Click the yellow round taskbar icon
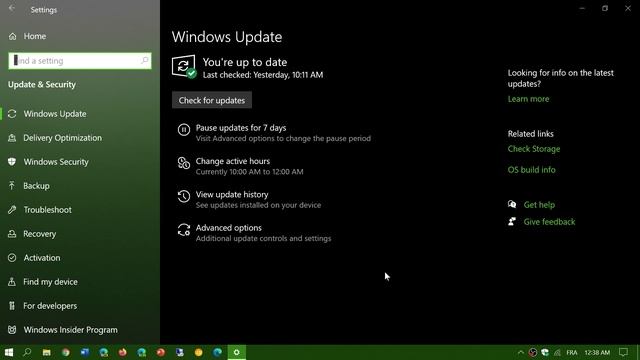 click(x=198, y=352)
